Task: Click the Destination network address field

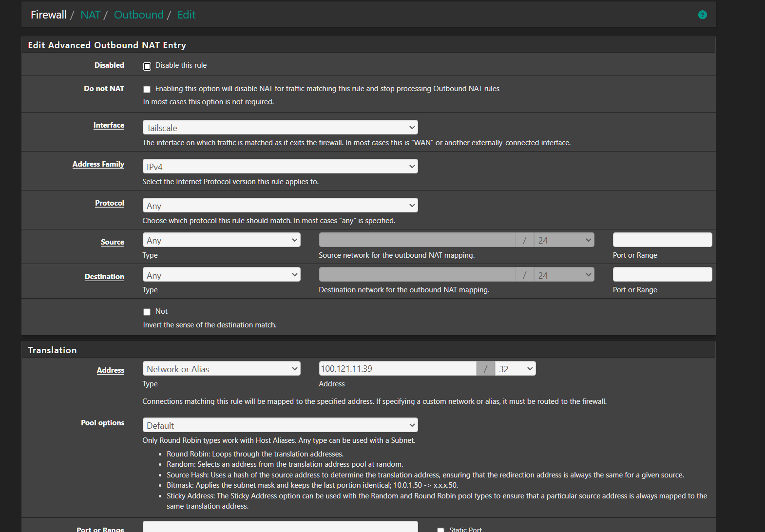Action: 417,274
